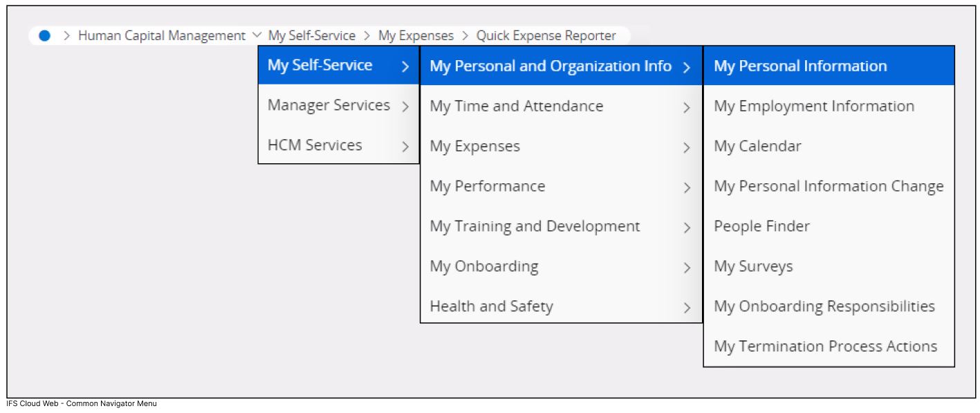Open People Finder
This screenshot has height=413, width=980.
tap(761, 226)
